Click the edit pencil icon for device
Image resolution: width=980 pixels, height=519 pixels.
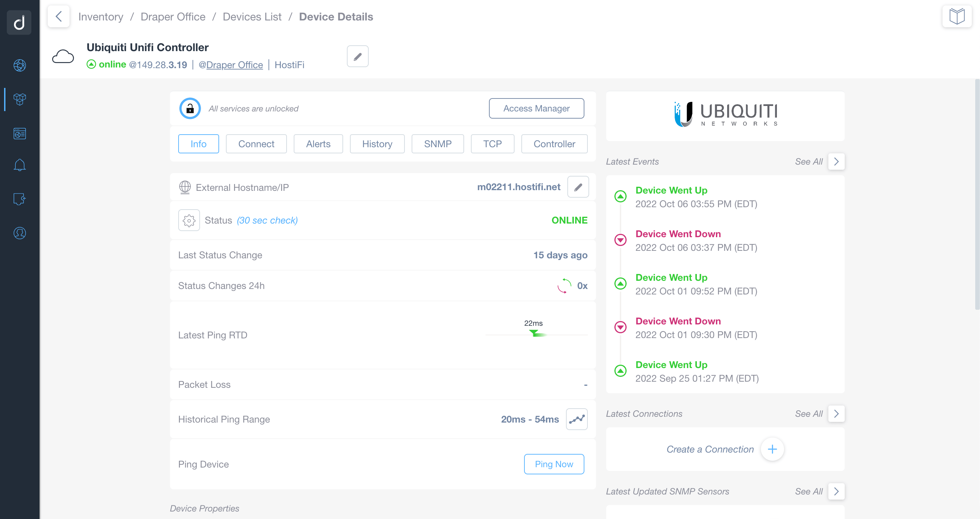[x=358, y=56]
